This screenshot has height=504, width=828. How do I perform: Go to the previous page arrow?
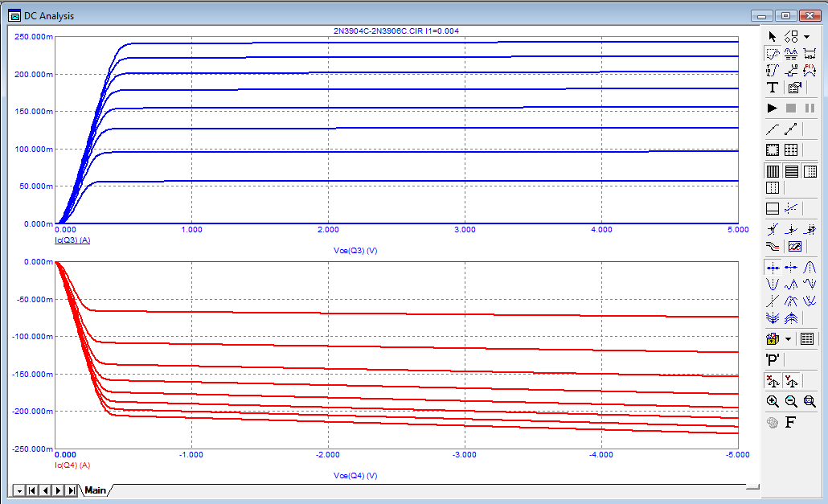pos(45,491)
